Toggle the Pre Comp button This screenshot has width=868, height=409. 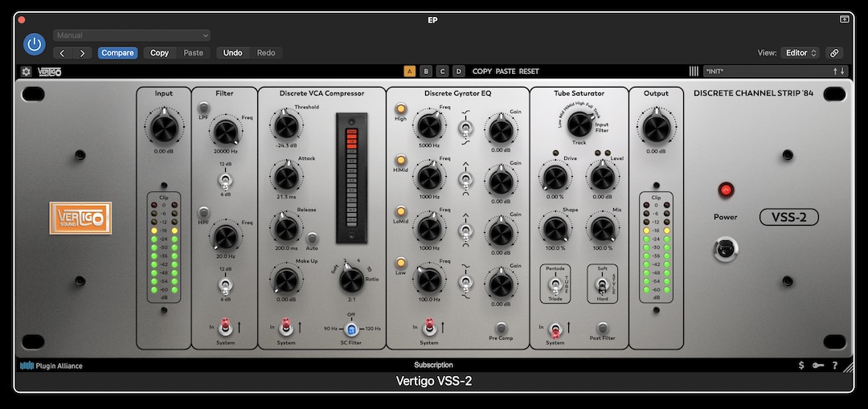501,327
